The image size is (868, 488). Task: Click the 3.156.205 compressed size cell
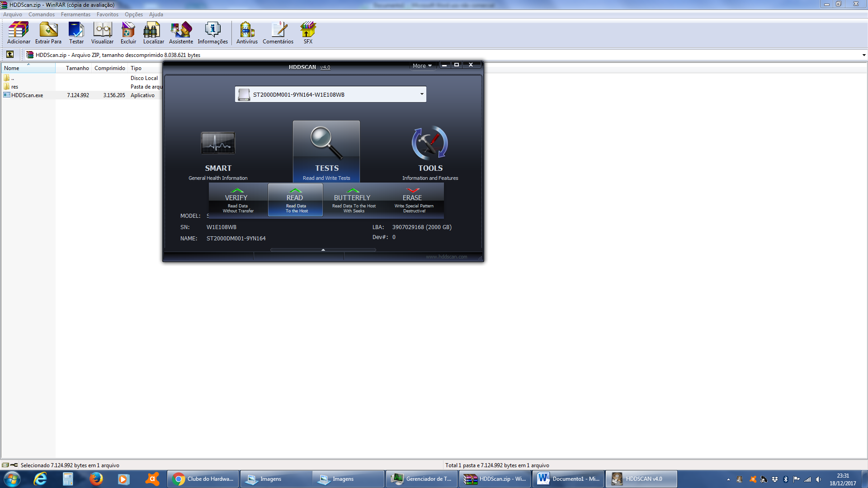coord(114,95)
